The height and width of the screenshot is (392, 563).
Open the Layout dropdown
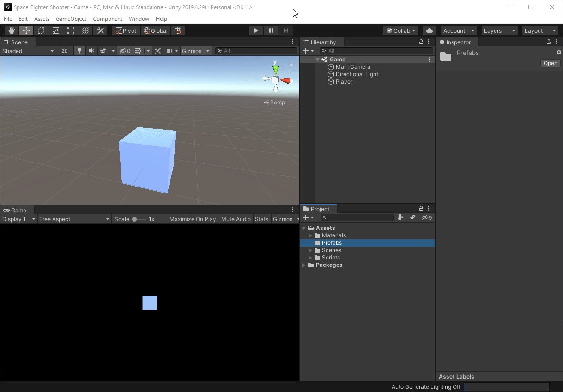coord(539,30)
